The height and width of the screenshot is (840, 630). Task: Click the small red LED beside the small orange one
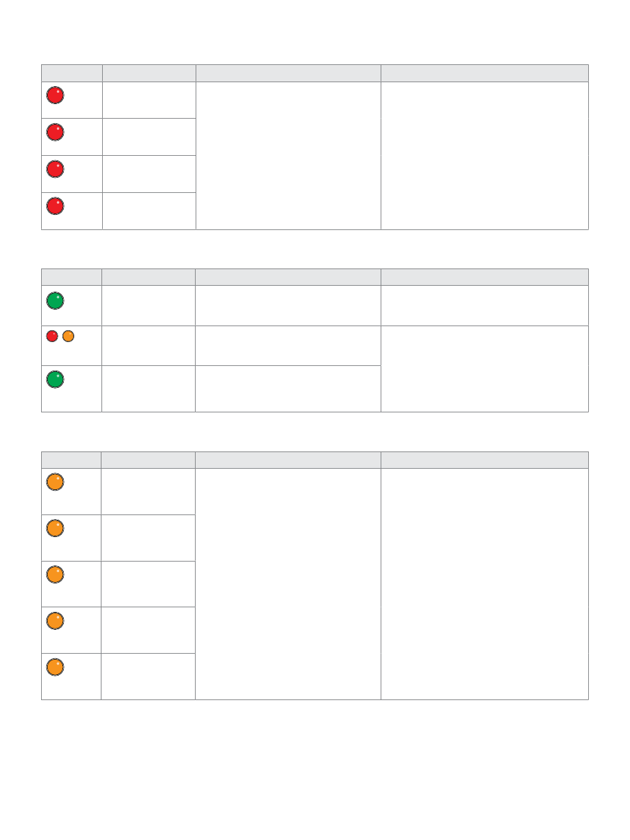click(x=52, y=336)
